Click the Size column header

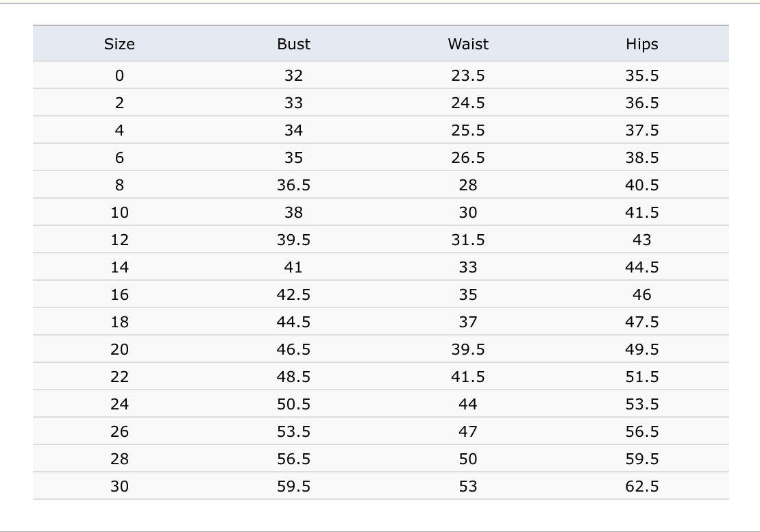click(119, 44)
